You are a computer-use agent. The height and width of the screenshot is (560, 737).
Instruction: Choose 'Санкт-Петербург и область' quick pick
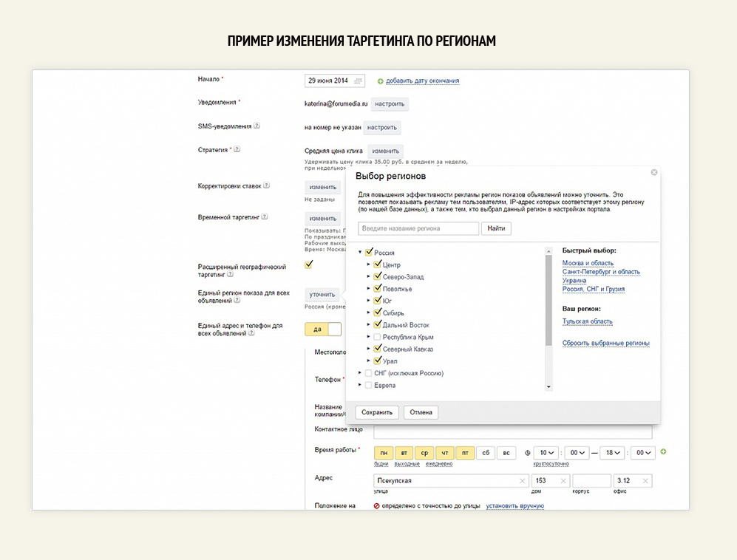(x=601, y=272)
